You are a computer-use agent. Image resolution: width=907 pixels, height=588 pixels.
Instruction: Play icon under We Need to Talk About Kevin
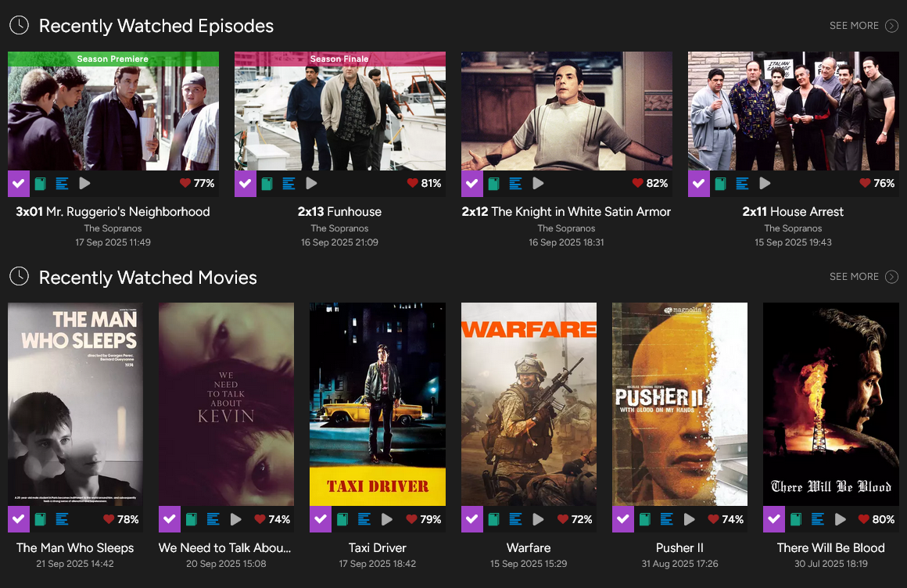(x=235, y=519)
